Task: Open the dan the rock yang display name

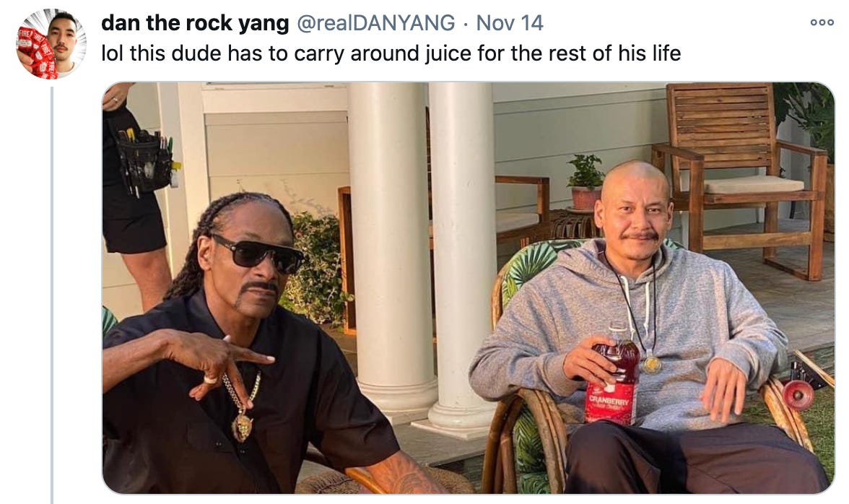Action: (195, 22)
